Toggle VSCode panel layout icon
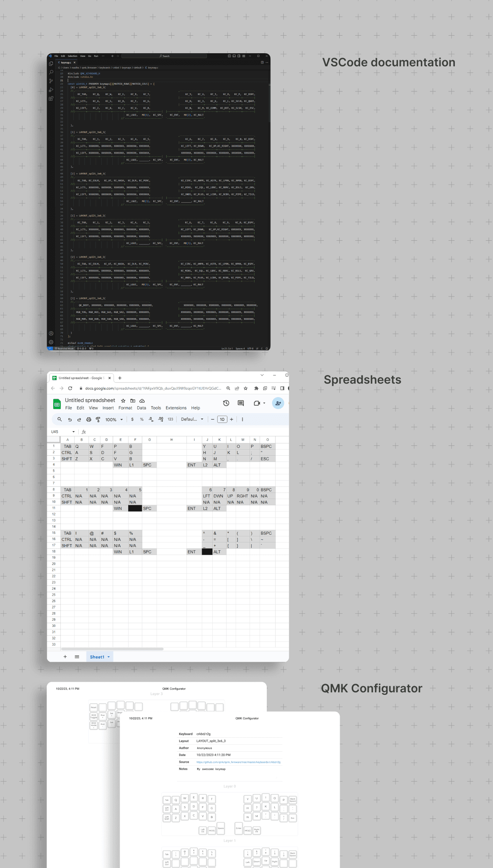The height and width of the screenshot is (868, 493). click(x=234, y=56)
